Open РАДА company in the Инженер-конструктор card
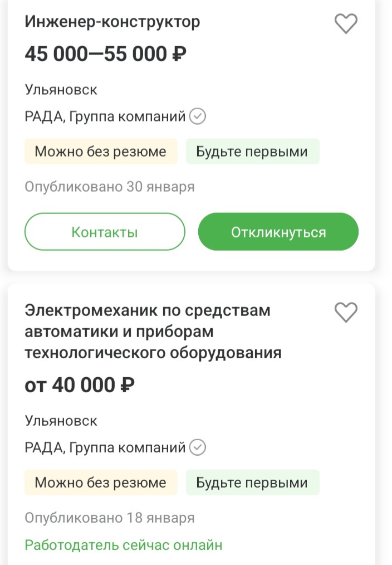This screenshot has height=565, width=392. pos(105,117)
